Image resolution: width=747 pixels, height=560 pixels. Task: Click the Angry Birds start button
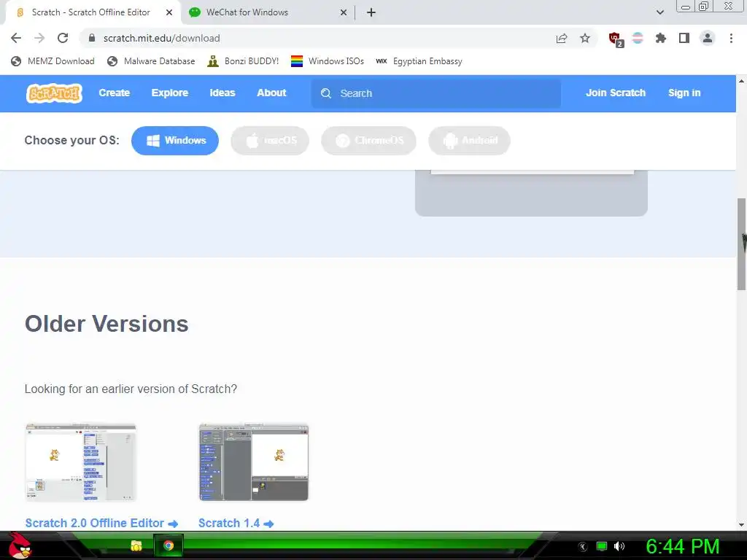click(20, 545)
